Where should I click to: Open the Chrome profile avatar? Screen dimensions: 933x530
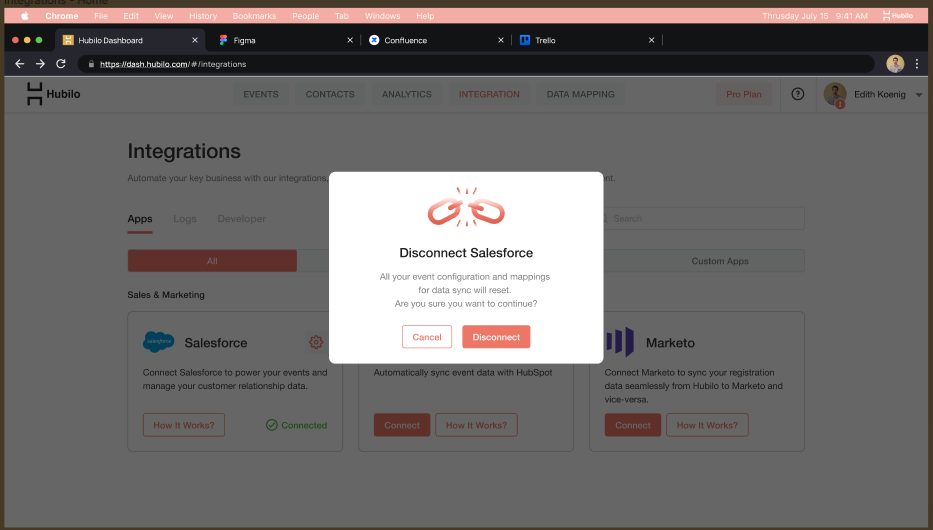click(895, 64)
